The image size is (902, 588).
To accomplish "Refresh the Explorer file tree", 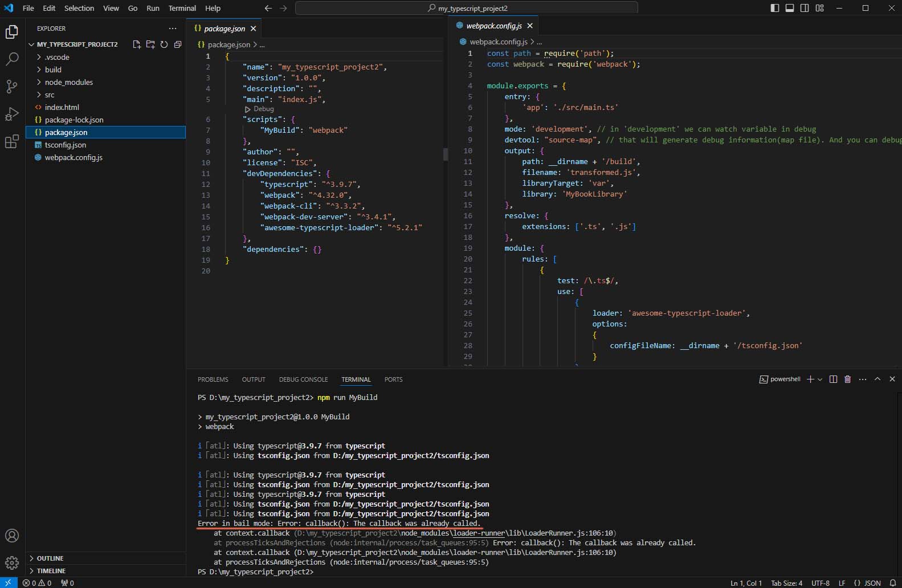I will click(x=164, y=44).
